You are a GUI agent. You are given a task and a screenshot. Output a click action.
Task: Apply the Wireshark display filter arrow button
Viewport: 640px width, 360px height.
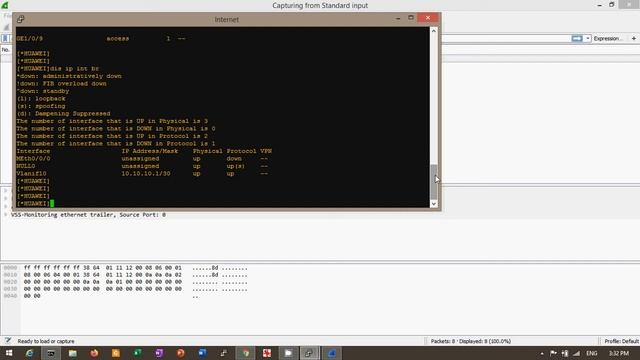coord(577,38)
